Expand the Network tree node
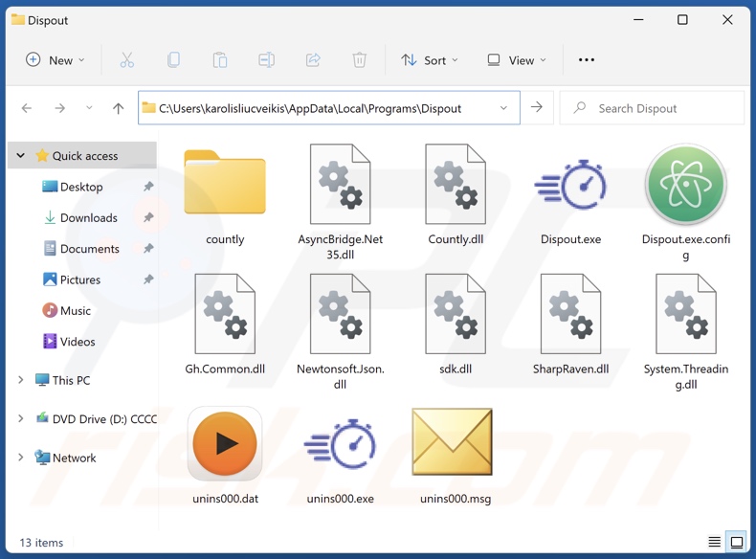Image resolution: width=756 pixels, height=559 pixels. (21, 458)
